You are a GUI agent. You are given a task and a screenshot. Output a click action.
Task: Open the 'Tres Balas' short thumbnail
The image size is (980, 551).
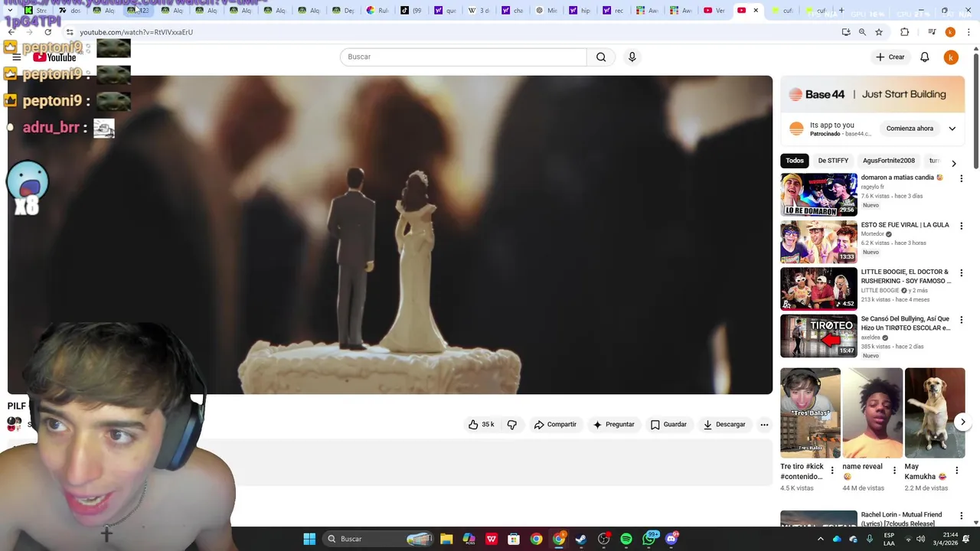(810, 413)
